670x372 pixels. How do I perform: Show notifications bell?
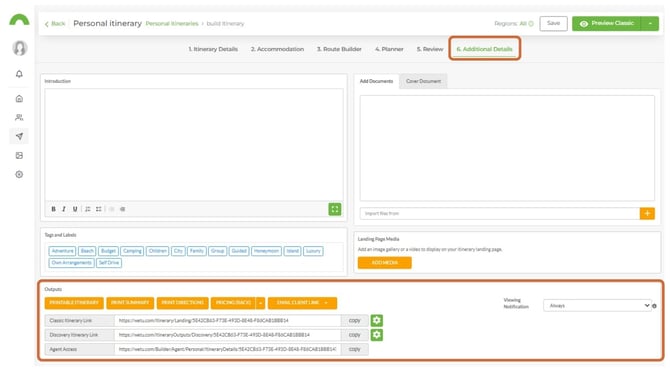tap(19, 74)
